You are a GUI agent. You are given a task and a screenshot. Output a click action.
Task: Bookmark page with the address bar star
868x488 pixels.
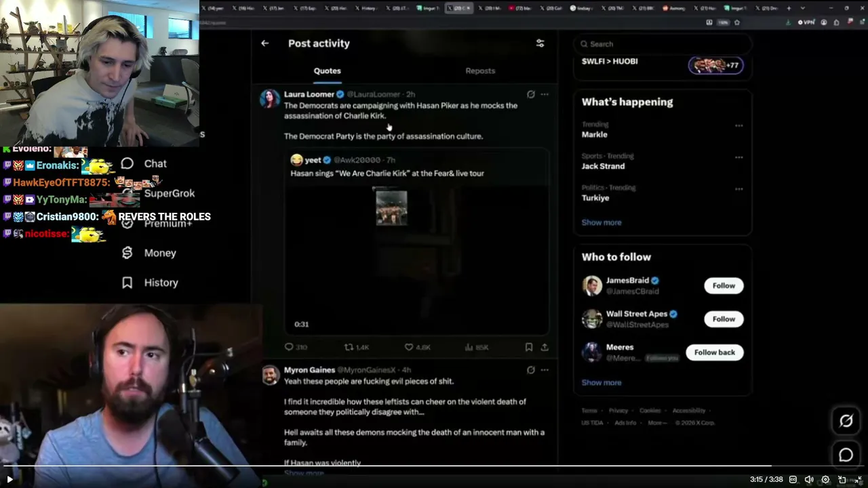click(737, 22)
